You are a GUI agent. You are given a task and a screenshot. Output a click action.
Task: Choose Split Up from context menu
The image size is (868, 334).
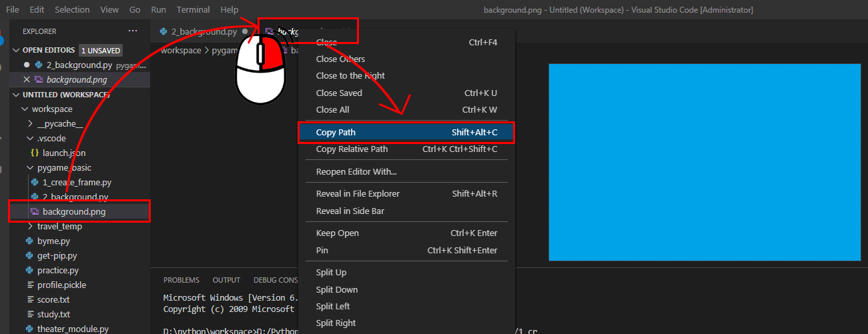406,272
